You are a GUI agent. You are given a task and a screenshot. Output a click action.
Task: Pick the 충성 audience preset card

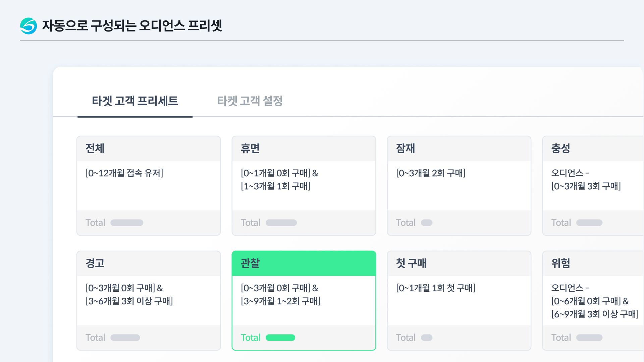point(593,185)
